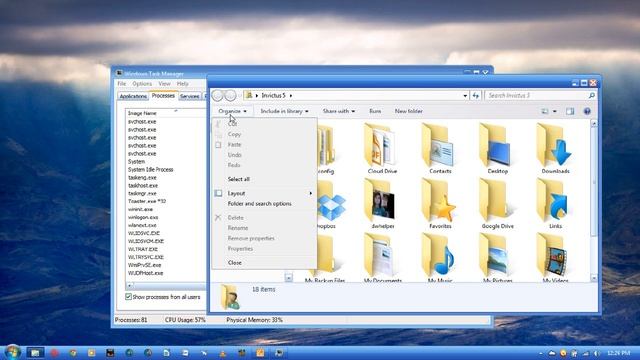Select the My Documents folder icon
The width and height of the screenshot is (640, 360).
point(380,255)
